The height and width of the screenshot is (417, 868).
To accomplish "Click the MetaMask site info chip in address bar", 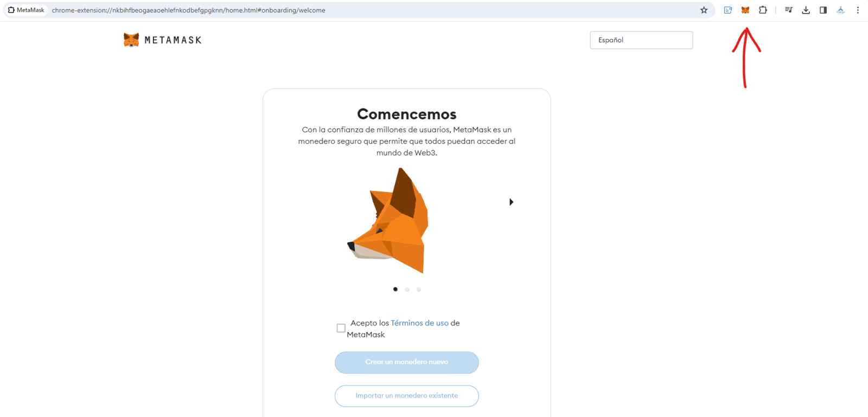I will [x=26, y=10].
